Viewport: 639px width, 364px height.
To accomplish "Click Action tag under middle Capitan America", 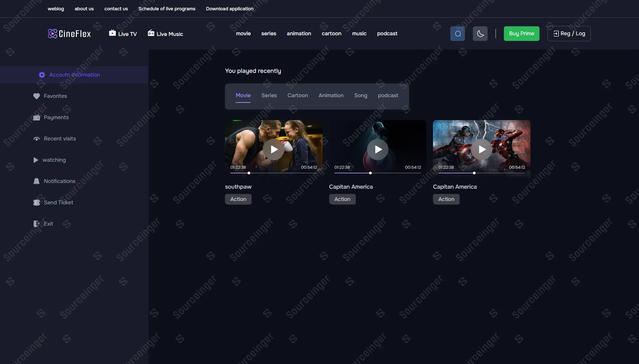I will (342, 199).
